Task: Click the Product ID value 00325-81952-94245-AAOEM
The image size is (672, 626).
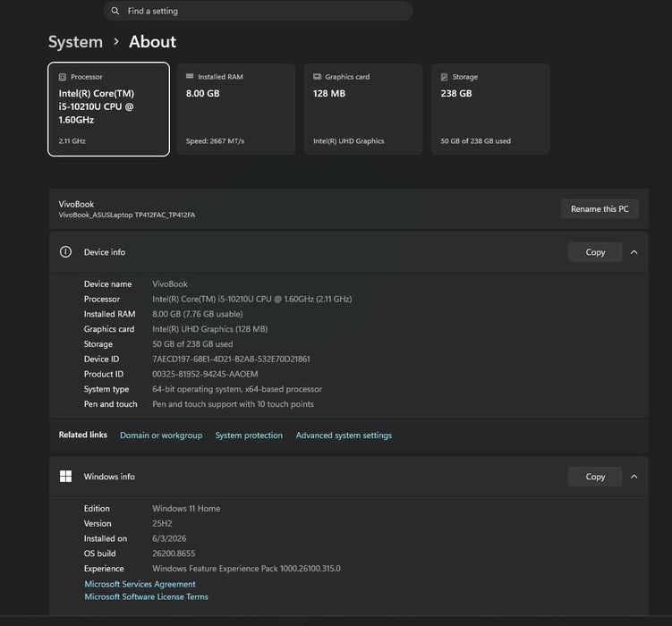Action: pos(205,374)
